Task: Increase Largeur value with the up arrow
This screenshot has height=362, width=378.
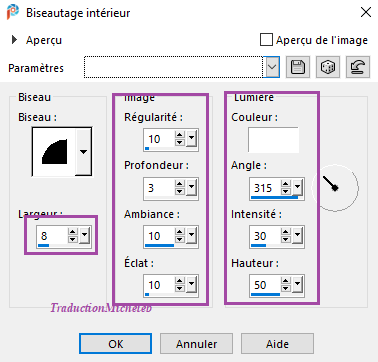Action: (x=72, y=232)
